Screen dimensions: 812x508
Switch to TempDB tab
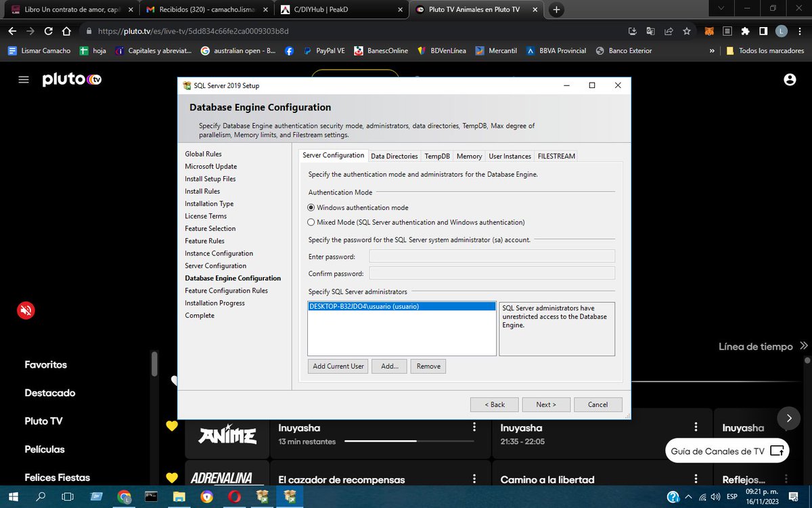point(437,156)
